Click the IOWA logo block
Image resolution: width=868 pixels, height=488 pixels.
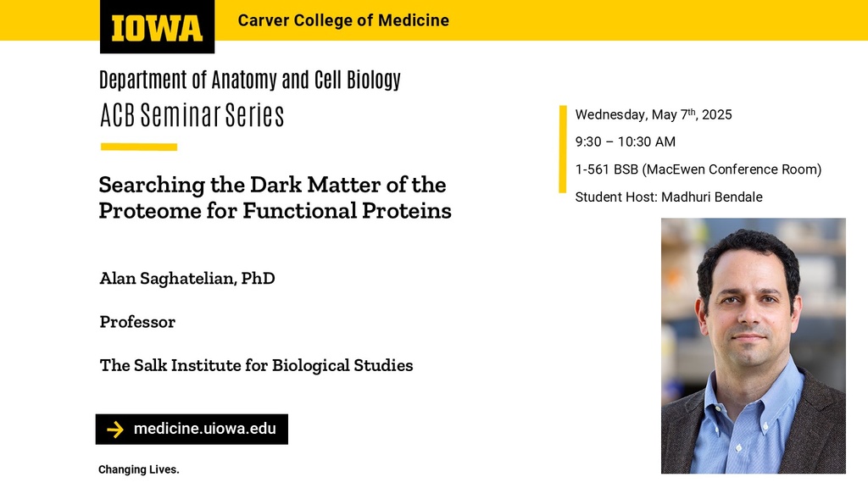click(158, 27)
